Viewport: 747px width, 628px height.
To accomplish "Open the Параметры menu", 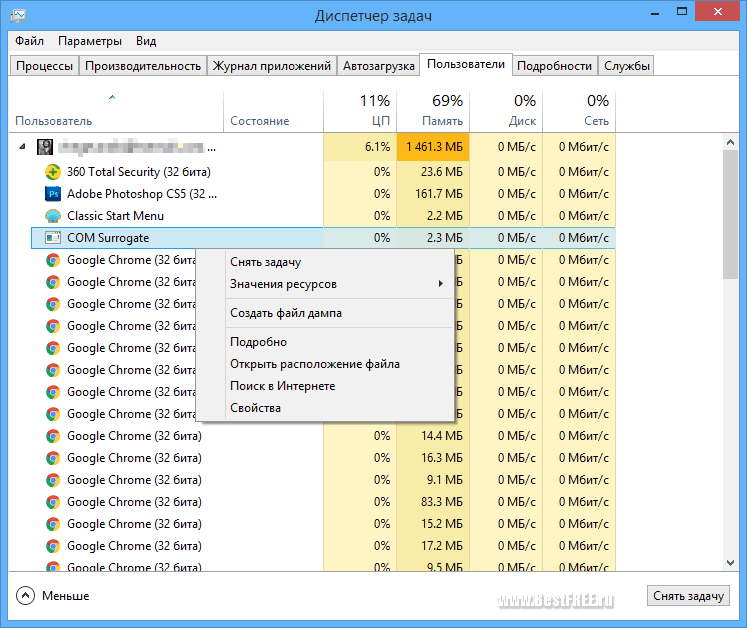I will [x=90, y=41].
